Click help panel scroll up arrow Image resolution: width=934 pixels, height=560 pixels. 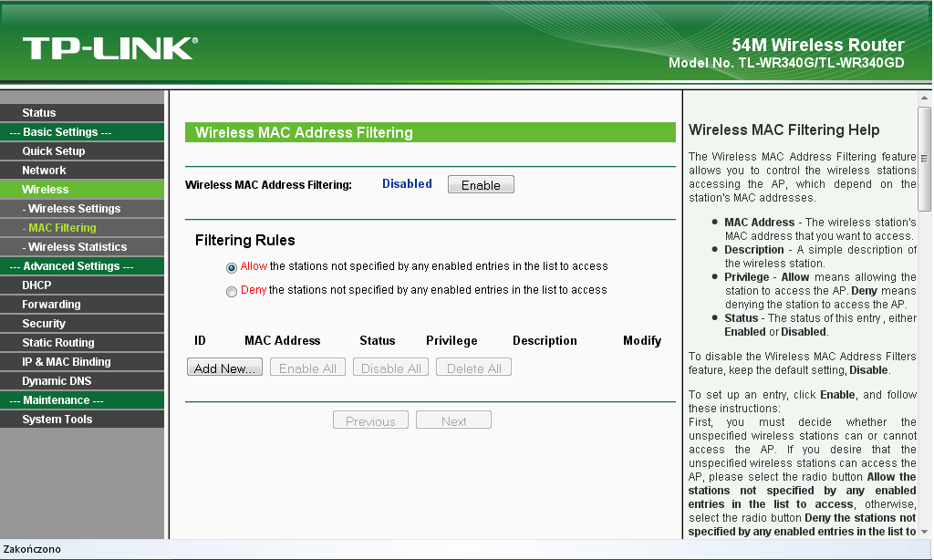(925, 98)
